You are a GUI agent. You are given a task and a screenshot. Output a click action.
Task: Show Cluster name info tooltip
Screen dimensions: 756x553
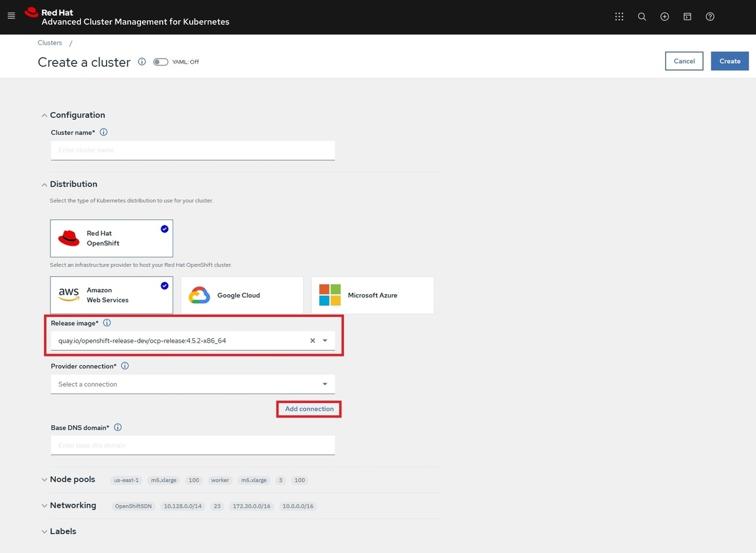point(104,132)
